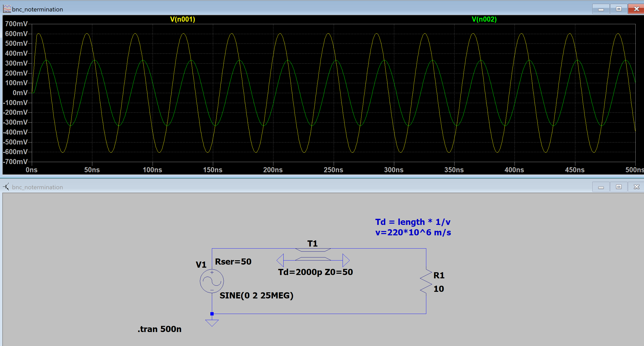Click the ground symbol in schematic

(212, 323)
